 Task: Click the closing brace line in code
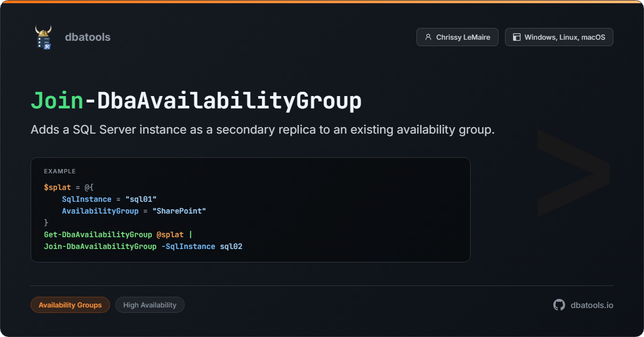(46, 223)
